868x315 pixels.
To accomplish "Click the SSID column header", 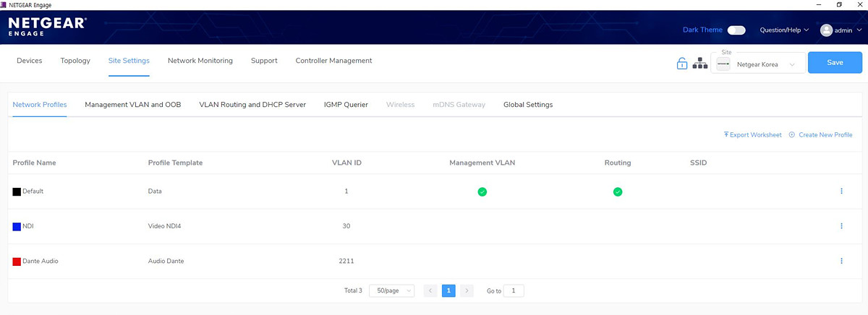I will coord(699,163).
